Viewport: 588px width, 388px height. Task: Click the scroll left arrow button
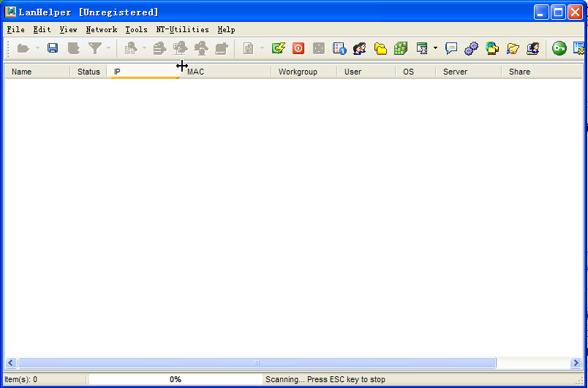tap(10, 363)
